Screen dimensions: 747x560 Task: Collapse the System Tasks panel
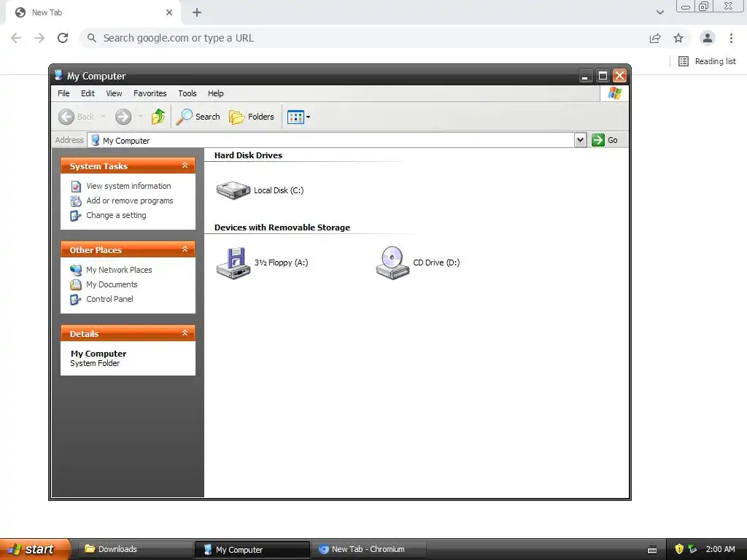[x=185, y=166]
